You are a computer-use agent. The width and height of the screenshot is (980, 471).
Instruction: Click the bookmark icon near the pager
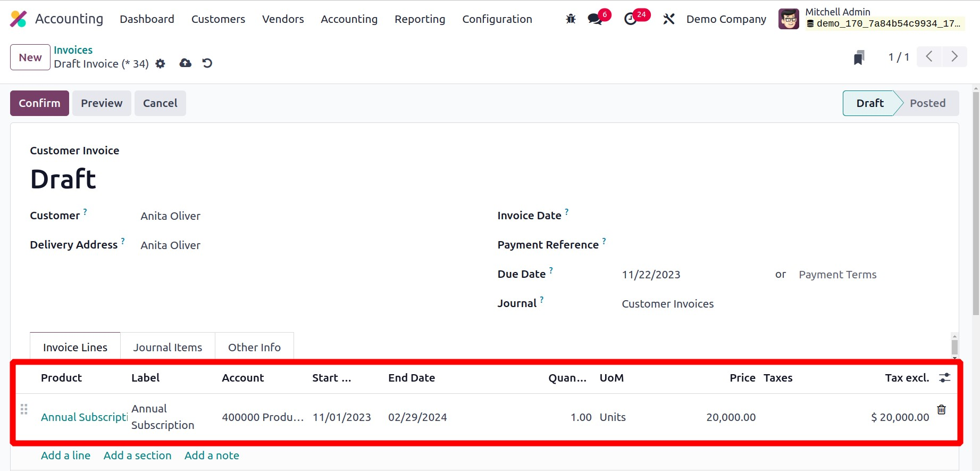point(859,57)
